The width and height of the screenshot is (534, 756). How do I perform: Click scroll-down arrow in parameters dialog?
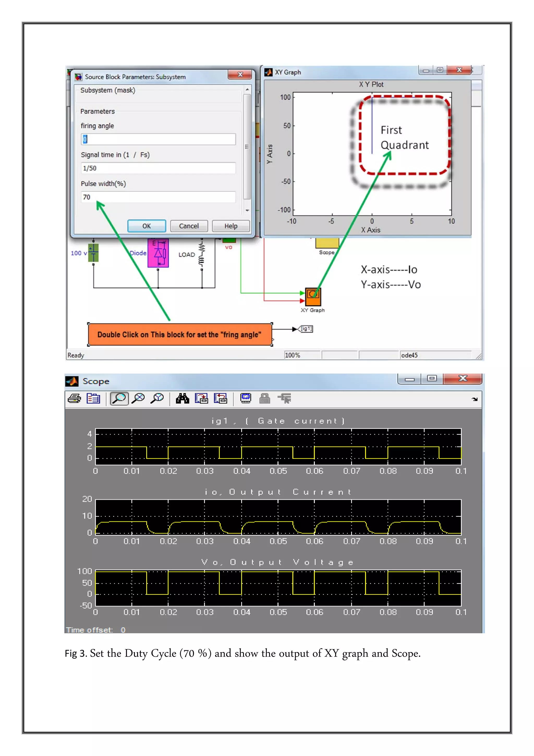247,210
